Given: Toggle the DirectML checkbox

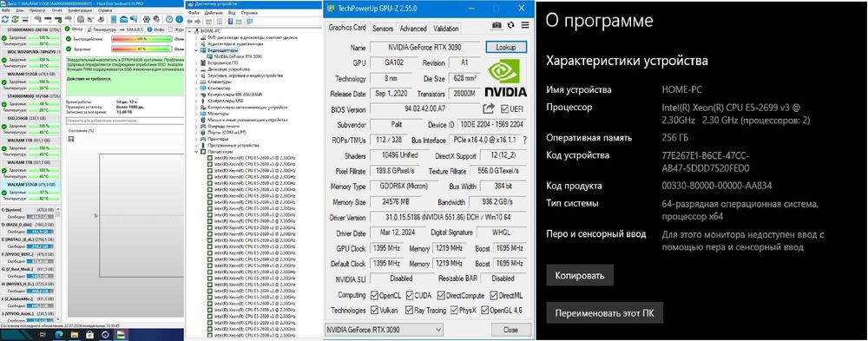Looking at the screenshot, I should click(x=495, y=296).
